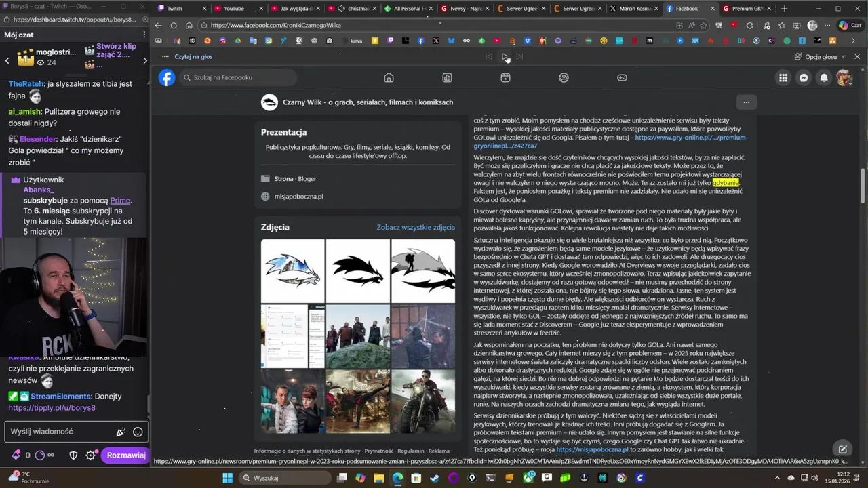Skip to previous paragraph in read aloud

tap(489, 56)
